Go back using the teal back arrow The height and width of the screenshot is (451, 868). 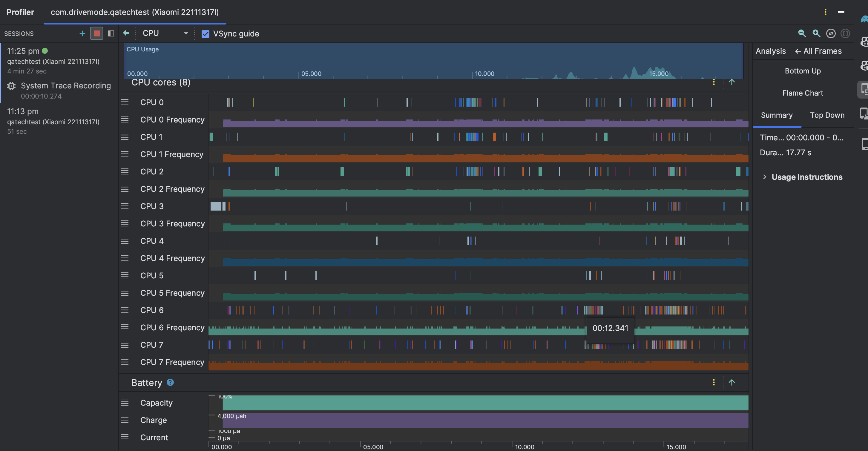click(126, 33)
